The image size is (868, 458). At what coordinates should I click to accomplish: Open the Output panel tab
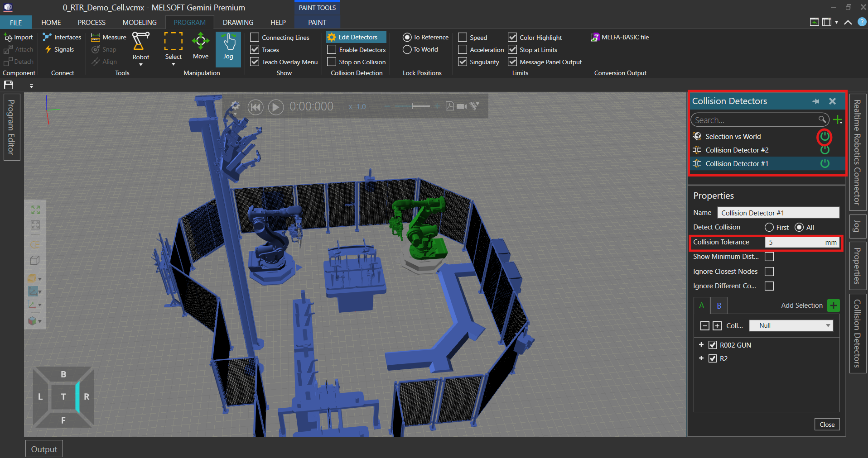pos(44,449)
